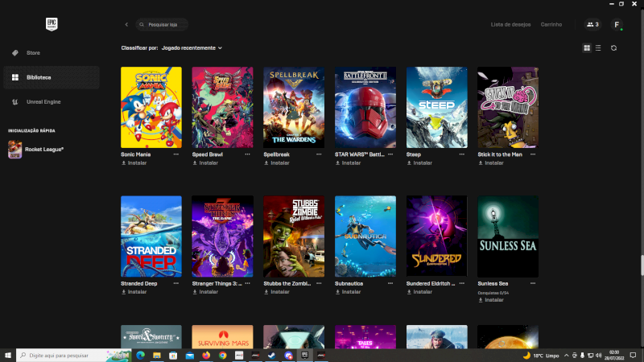Click the library vertical scrollbar

[x=641, y=265]
